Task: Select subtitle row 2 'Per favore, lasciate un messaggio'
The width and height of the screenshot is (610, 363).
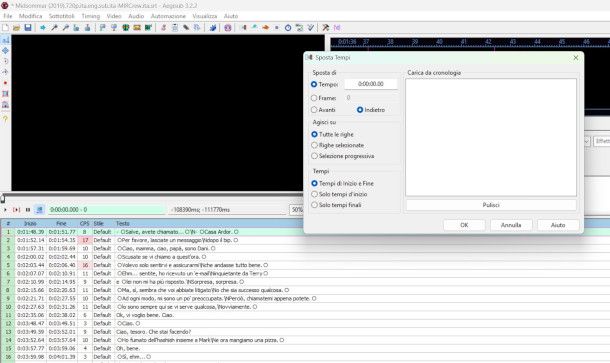Action: [x=305, y=240]
